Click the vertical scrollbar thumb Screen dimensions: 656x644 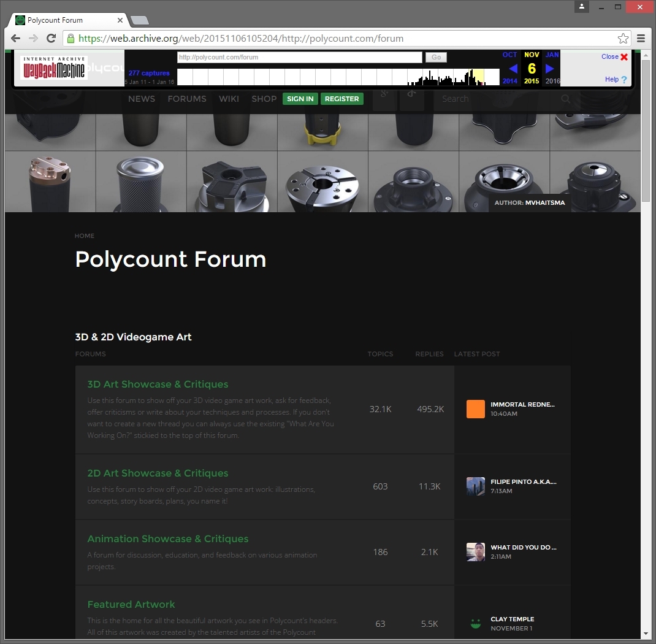pyautogui.click(x=646, y=131)
